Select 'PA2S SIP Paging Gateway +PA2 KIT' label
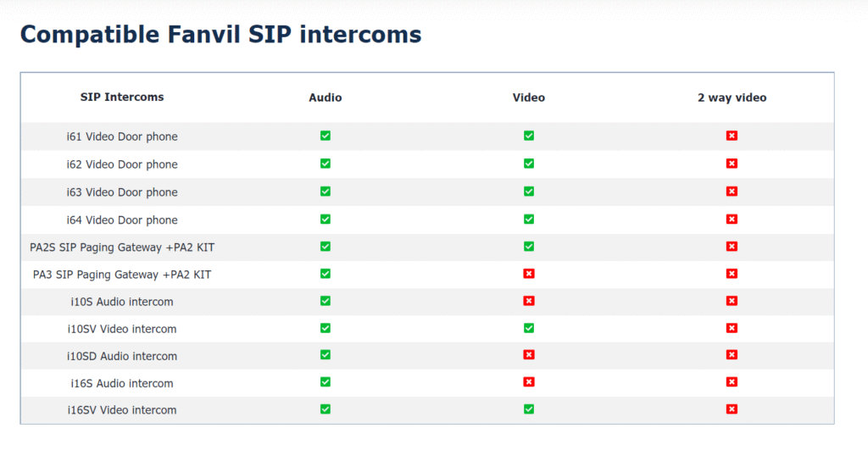 point(122,247)
